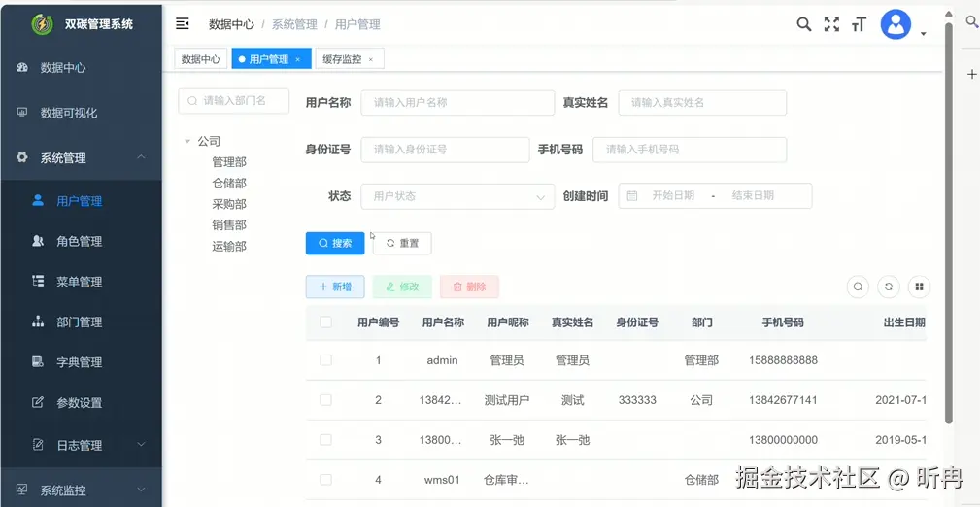
Task: Click the 日志管理 log icon
Action: coord(38,445)
